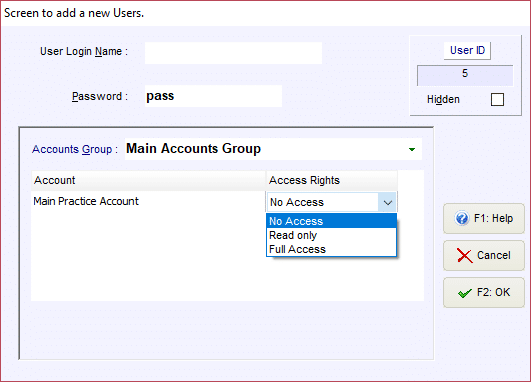Screen dimensions: 531x382
Task: Choose Full Access from the dropdown list
Action: click(331, 249)
